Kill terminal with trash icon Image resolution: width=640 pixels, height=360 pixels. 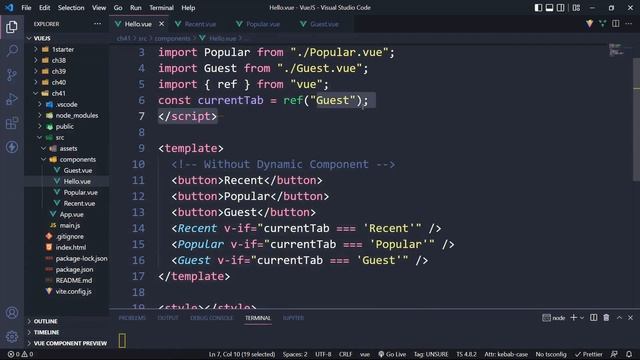pyautogui.click(x=606, y=318)
